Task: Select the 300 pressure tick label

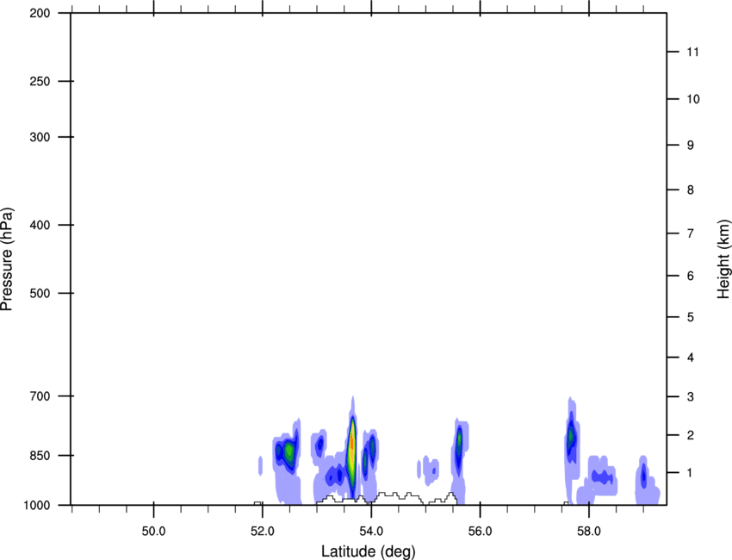Action: 40,137
